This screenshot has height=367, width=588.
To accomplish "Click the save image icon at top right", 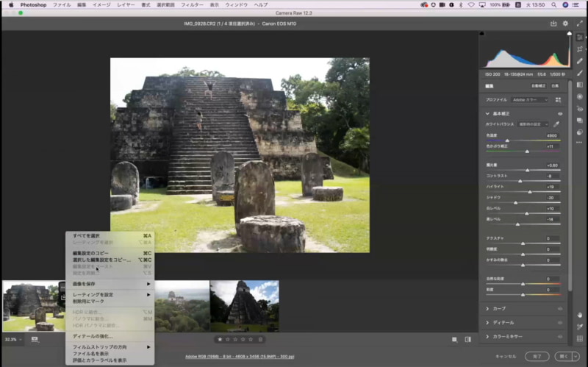I will [x=553, y=24].
